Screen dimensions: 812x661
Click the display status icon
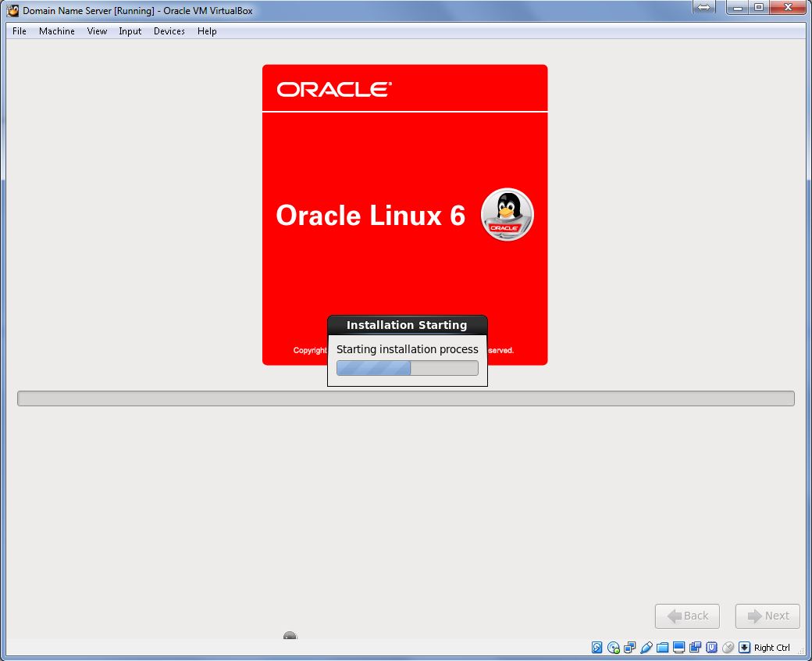click(x=679, y=647)
